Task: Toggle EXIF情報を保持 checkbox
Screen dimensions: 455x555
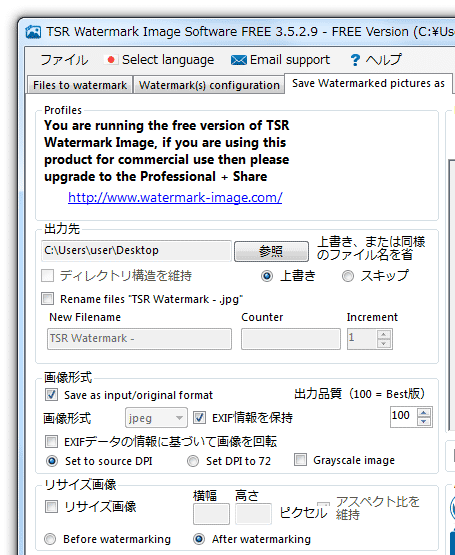Action: pos(199,418)
